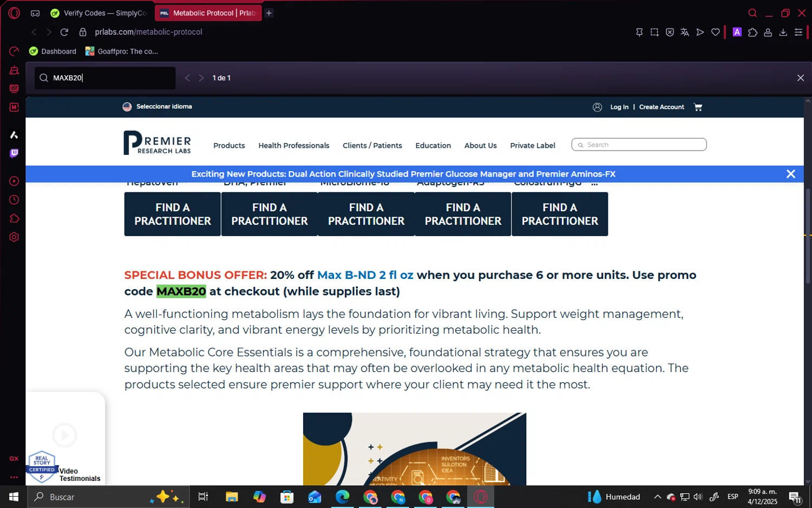Click the pin icon in address bar

639,32
